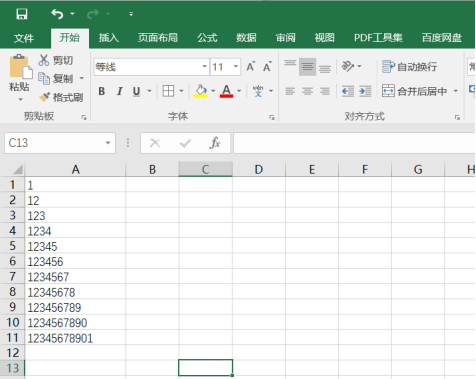The height and width of the screenshot is (379, 476).
Task: Select cell containing 12345678901
Action: 75,338
